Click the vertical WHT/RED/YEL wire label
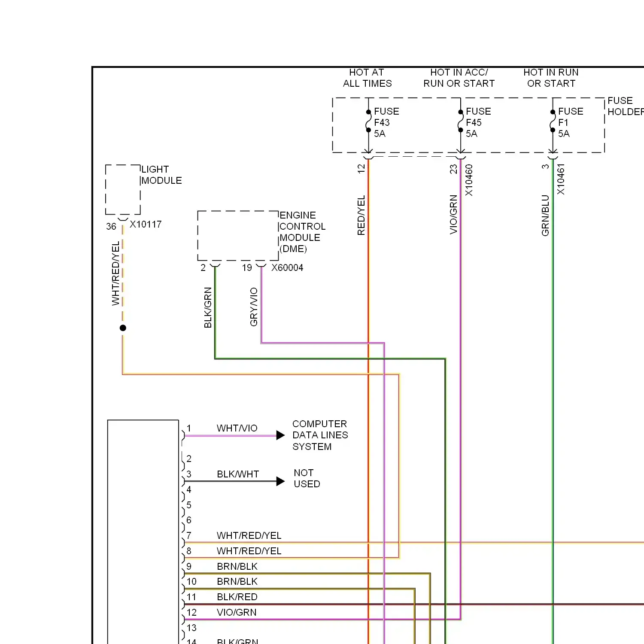Screen dimensions: 644x644 coord(115,273)
